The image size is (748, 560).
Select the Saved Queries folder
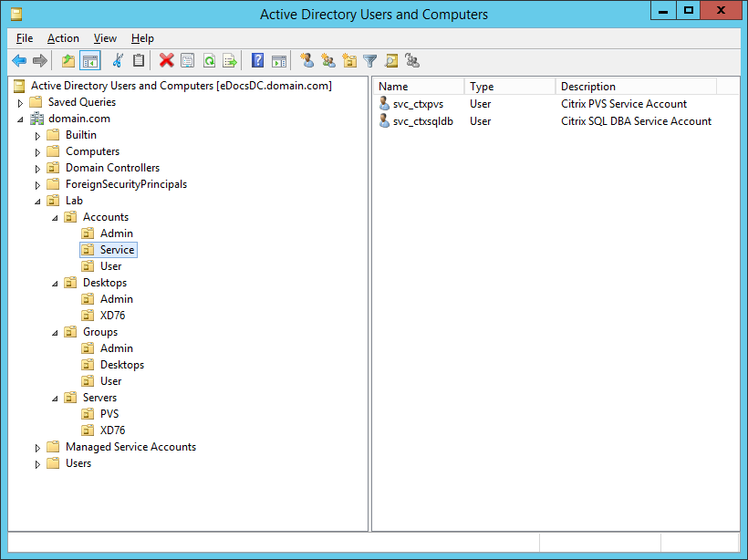[x=81, y=102]
